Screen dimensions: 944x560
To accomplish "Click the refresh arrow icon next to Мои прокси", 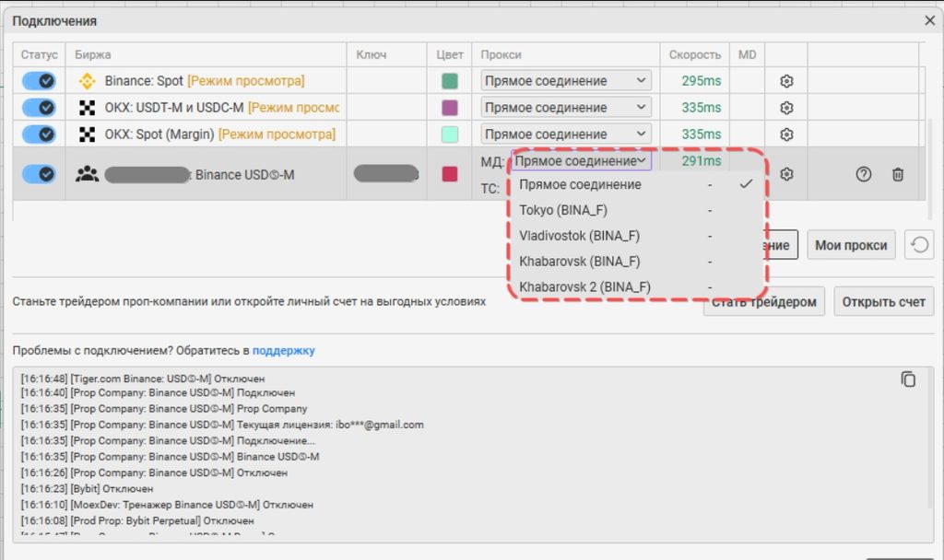I will [x=919, y=245].
